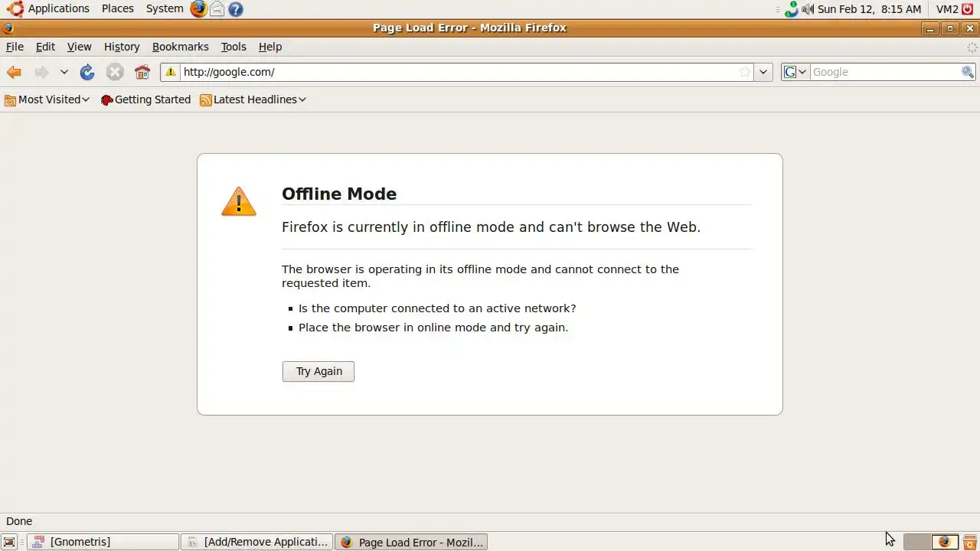Go forward with the Forward arrow
Viewport: 980px width, 551px height.
(x=41, y=72)
